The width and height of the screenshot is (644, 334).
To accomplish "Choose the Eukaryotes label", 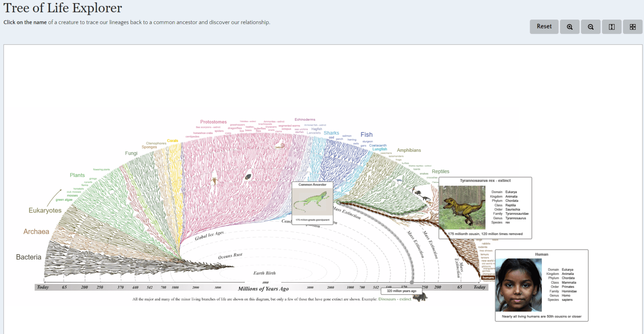I will pos(45,210).
